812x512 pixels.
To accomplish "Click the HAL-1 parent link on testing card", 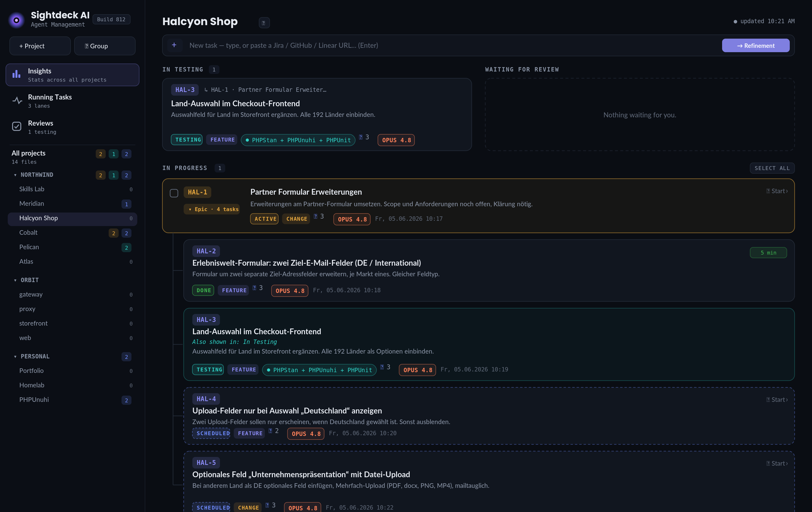I will click(x=265, y=90).
